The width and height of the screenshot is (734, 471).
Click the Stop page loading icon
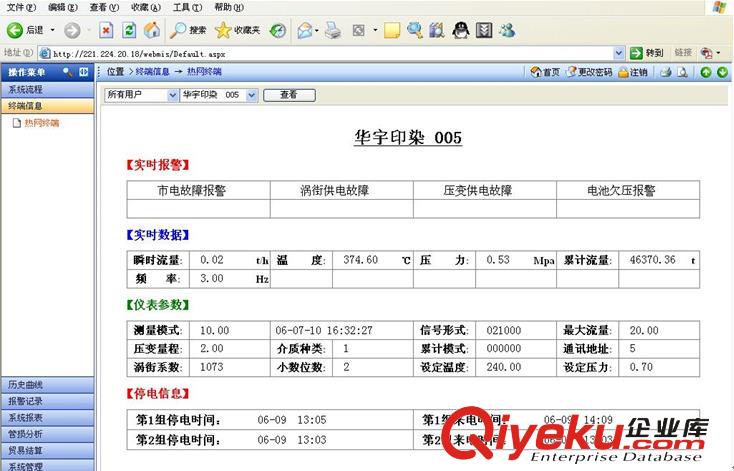coord(106,30)
